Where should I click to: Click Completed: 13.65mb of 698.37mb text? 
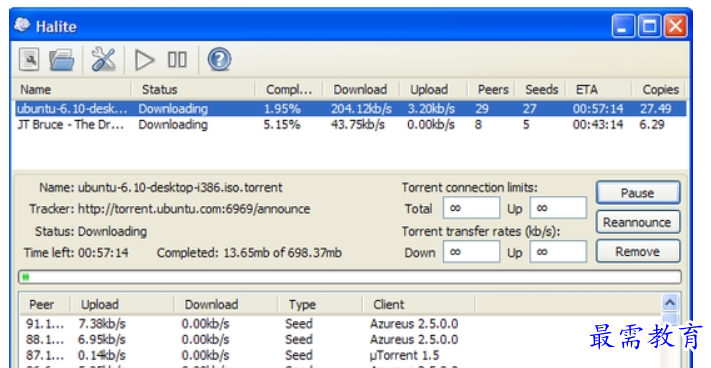pos(249,252)
